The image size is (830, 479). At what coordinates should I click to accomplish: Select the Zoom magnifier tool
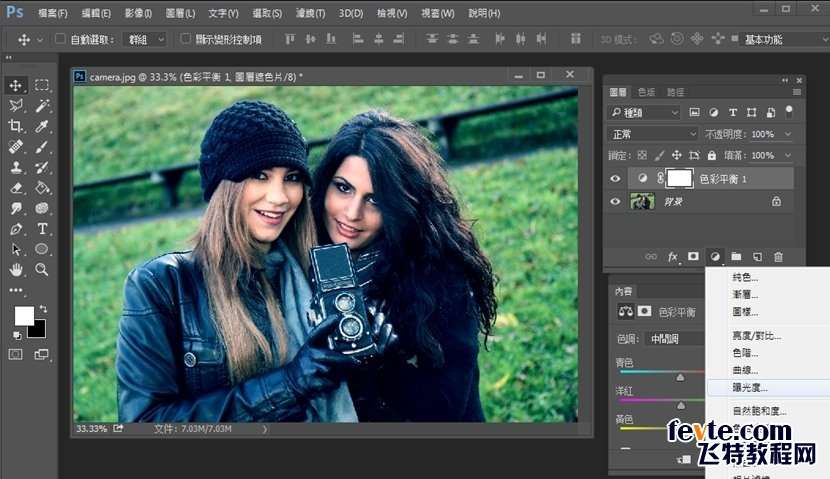(x=43, y=269)
